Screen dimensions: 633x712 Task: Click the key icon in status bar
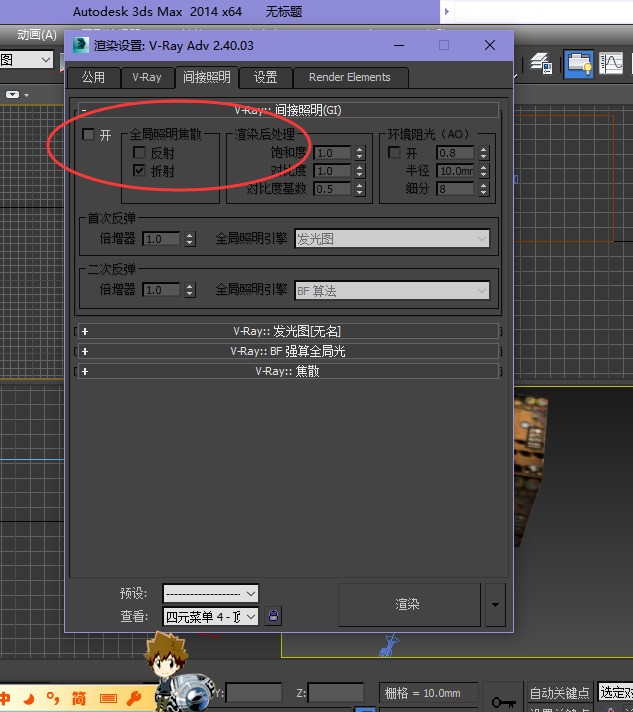(x=503, y=702)
